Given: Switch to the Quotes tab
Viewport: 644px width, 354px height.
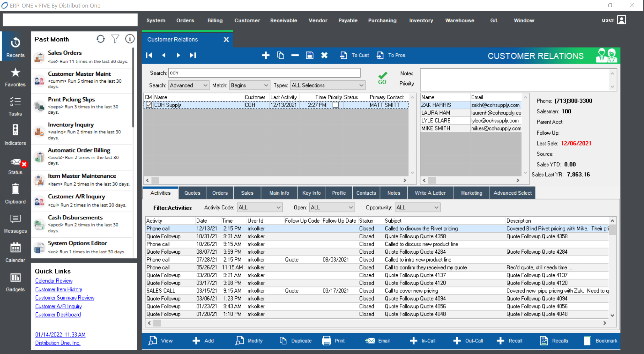Looking at the screenshot, I should (192, 193).
